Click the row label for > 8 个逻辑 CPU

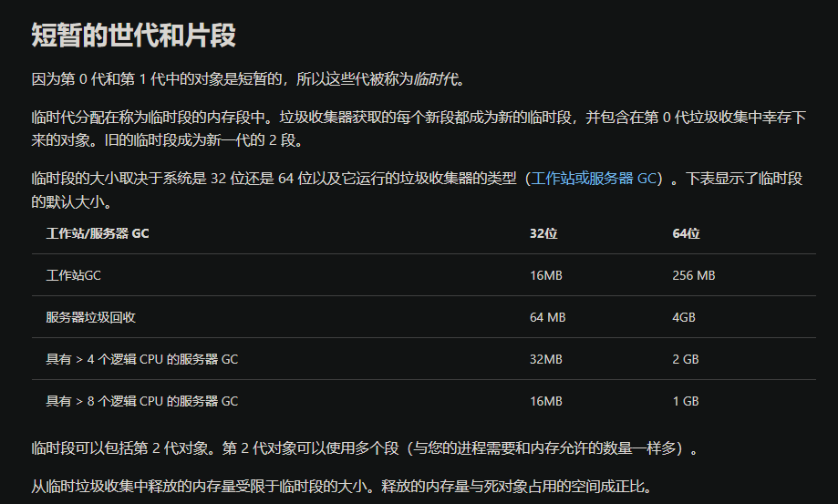click(x=141, y=401)
